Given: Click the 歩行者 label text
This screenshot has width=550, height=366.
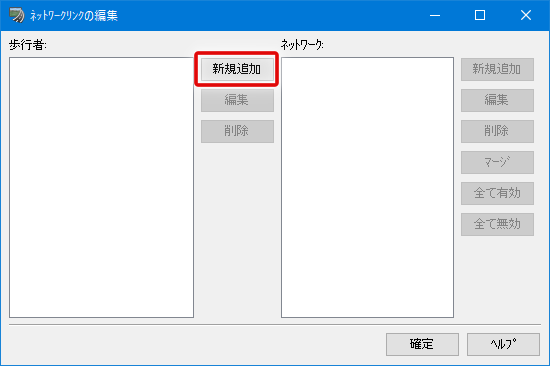Looking at the screenshot, I should click(x=28, y=45).
